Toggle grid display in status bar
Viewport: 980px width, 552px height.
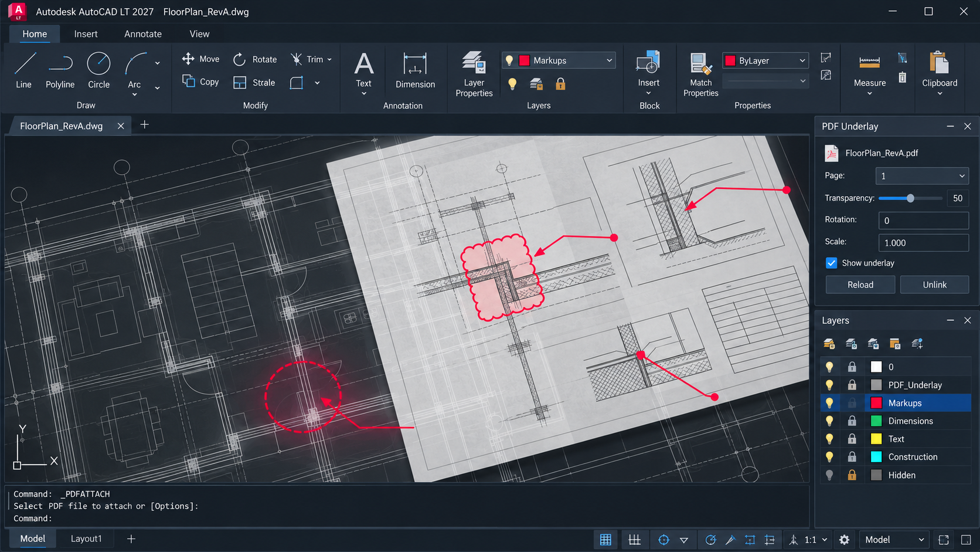tap(605, 540)
